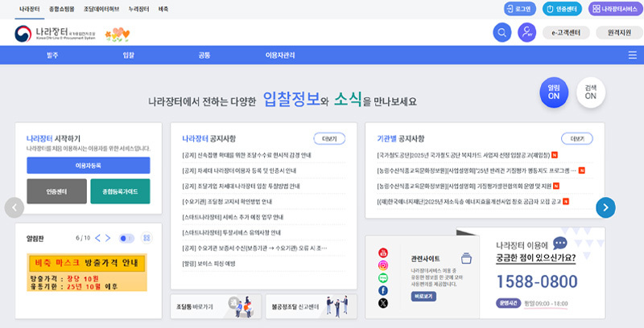
Task: Click 더보기 for 기관별 공지사항
Action: (577, 138)
